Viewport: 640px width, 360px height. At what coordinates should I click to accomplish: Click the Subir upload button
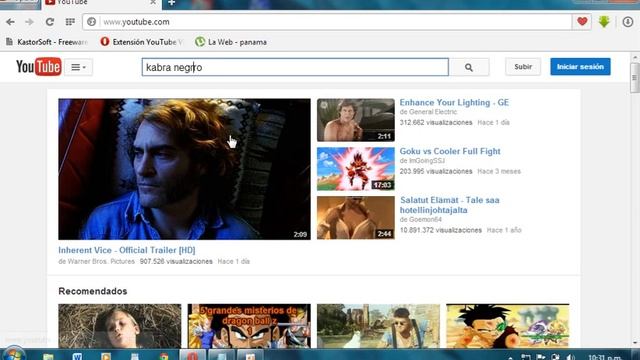[523, 67]
